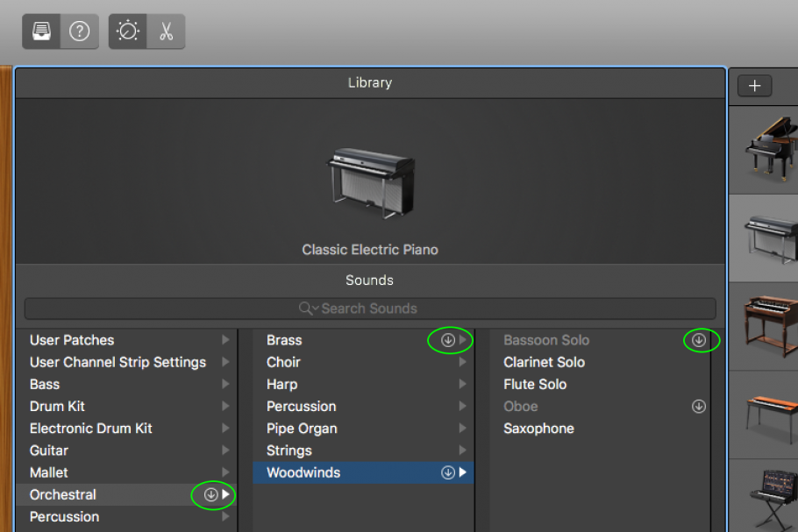The width and height of the screenshot is (798, 532).
Task: Open the Editors scissors button
Action: tap(166, 32)
